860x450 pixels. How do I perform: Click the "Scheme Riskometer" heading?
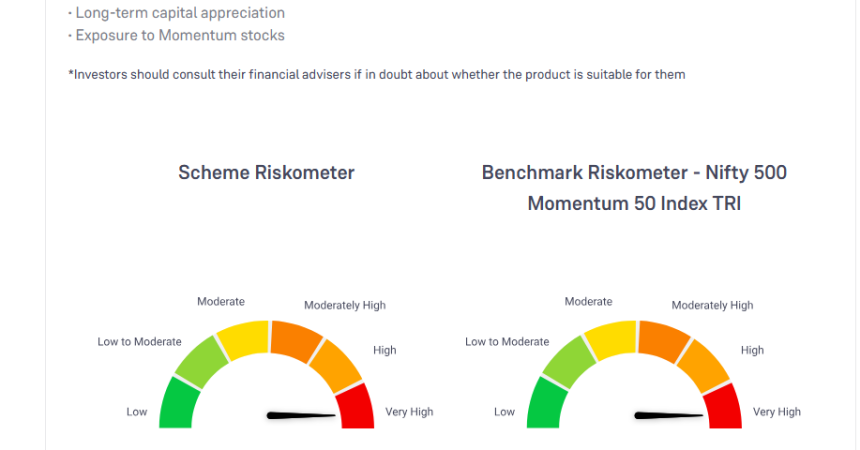tap(266, 172)
